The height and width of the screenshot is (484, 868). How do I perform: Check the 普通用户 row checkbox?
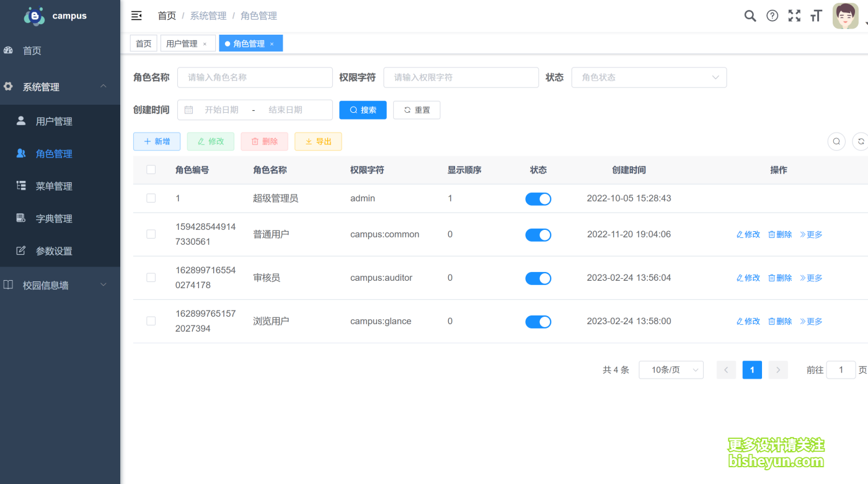pos(151,234)
